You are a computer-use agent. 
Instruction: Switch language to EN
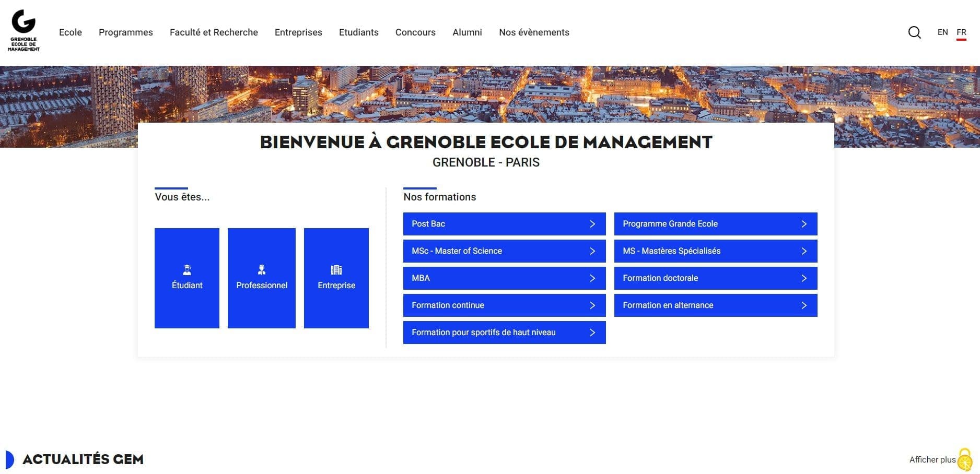pyautogui.click(x=942, y=32)
